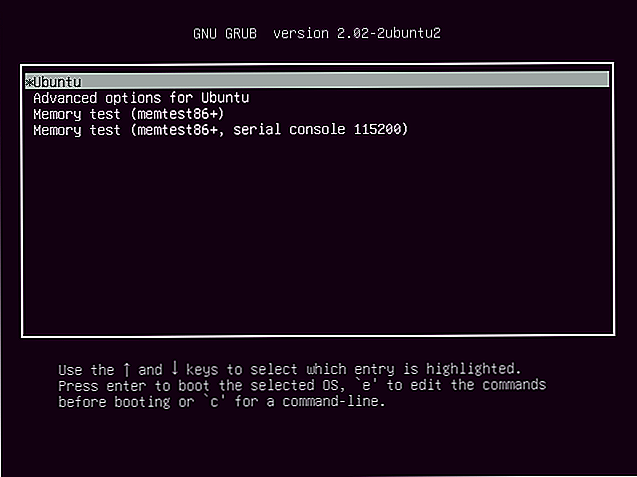This screenshot has width=637, height=477.
Task: Click the 'before booting' text
Action: point(114,402)
